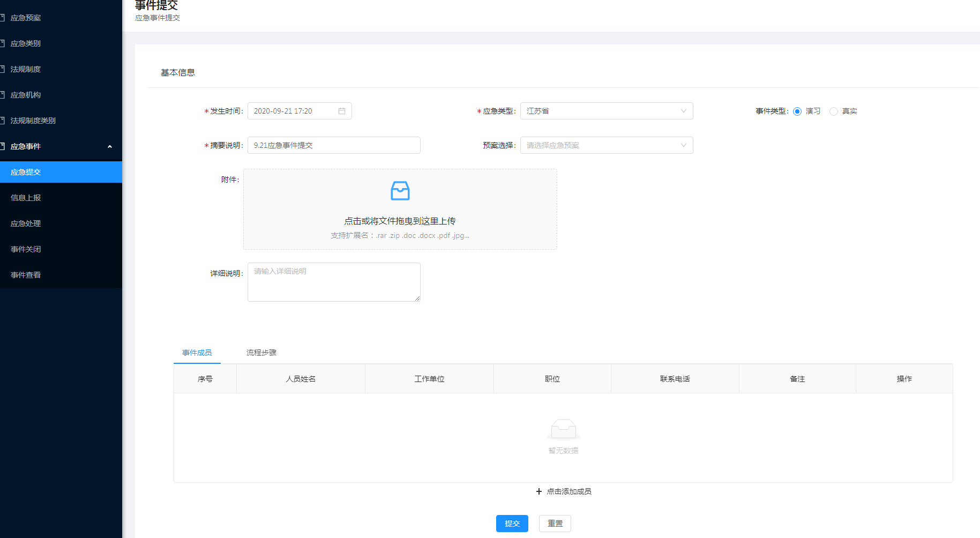Screen dimensions: 980x538
Task: Open the calendar icon in 发生时间 field
Action: (x=342, y=111)
